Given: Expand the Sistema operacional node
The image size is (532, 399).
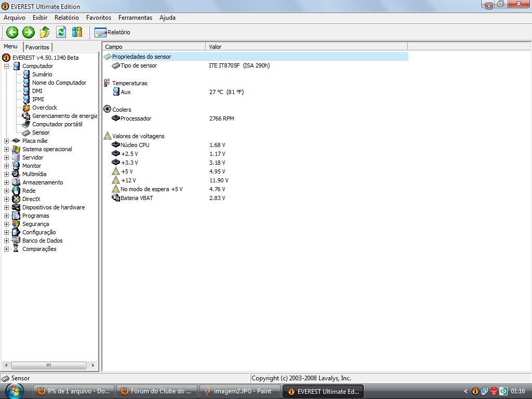Looking at the screenshot, I should tap(6, 149).
